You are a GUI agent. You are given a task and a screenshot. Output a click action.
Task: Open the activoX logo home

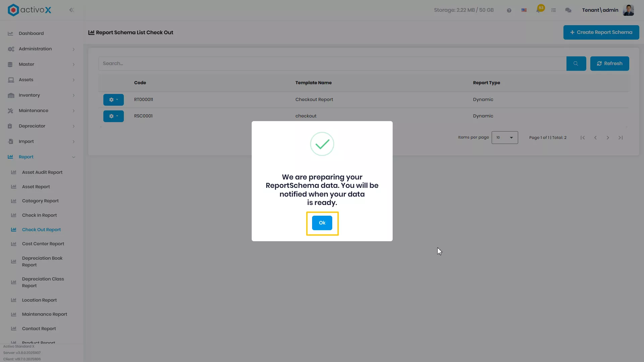pos(30,10)
